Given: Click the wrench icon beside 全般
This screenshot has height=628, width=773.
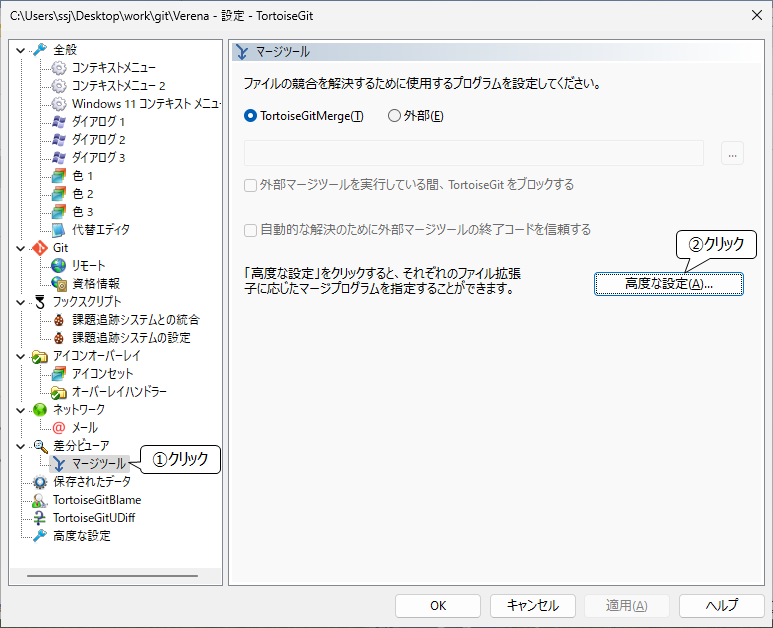Looking at the screenshot, I should (x=40, y=49).
